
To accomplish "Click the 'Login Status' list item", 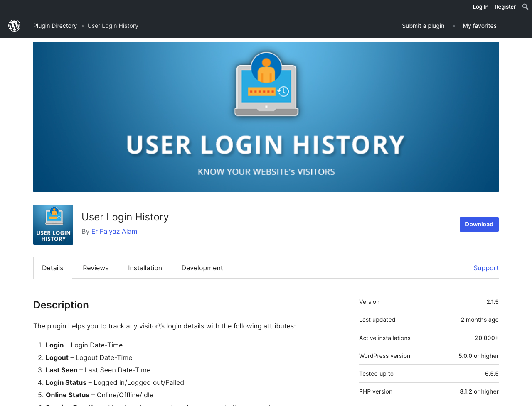I will pos(115,382).
